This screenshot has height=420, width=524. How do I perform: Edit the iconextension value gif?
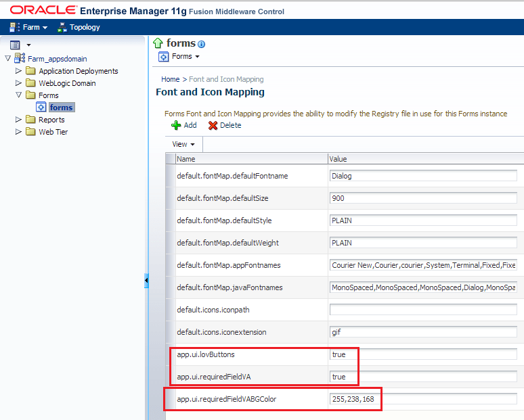pos(423,332)
